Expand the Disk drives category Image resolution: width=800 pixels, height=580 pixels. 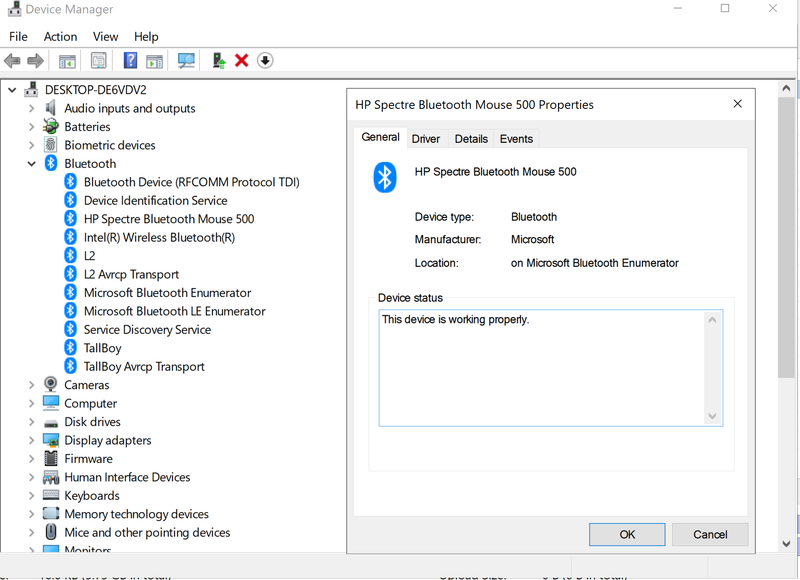click(32, 422)
